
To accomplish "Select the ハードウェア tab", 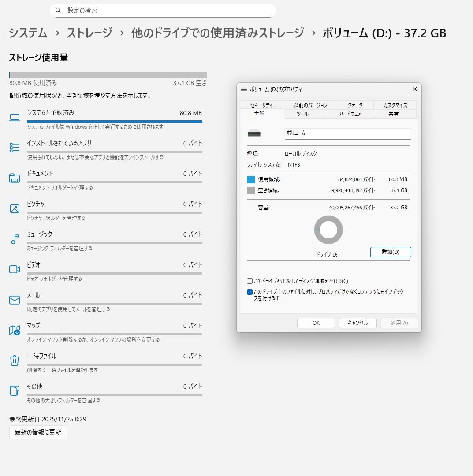I will pyautogui.click(x=350, y=114).
